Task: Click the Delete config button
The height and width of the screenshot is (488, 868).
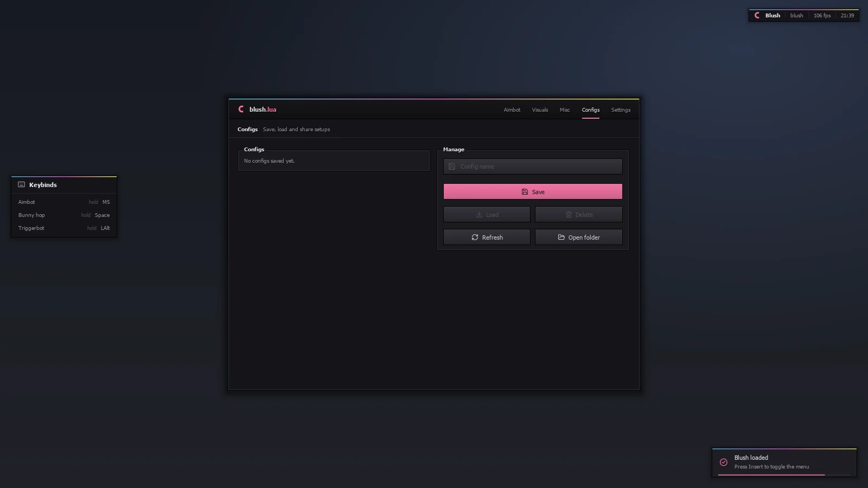Action: [579, 214]
